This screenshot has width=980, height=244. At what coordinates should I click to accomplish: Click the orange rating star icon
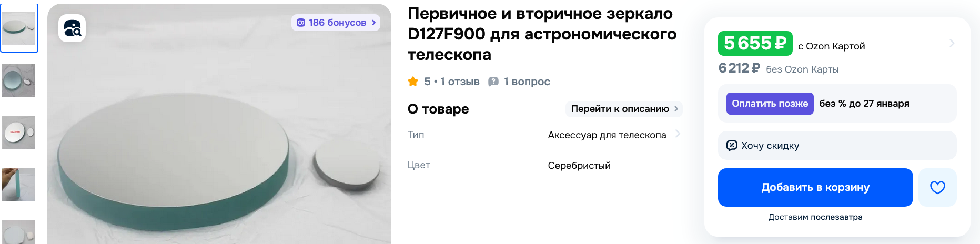[413, 82]
